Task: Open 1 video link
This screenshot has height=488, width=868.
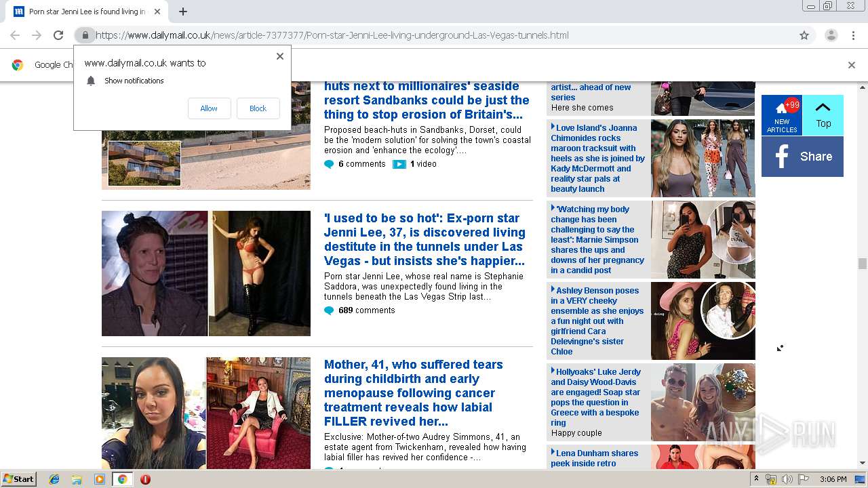Action: tap(423, 164)
